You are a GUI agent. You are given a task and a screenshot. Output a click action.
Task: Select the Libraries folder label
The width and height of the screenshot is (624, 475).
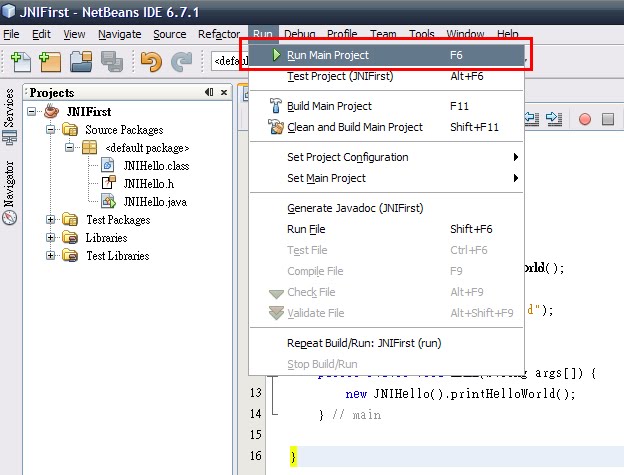click(106, 238)
